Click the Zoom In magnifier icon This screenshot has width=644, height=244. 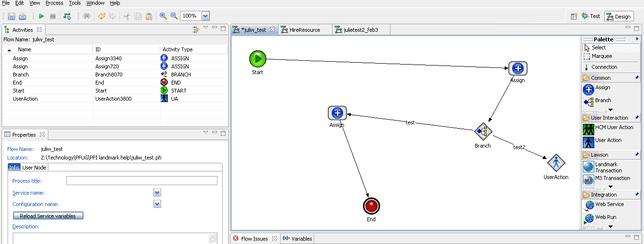163,16
